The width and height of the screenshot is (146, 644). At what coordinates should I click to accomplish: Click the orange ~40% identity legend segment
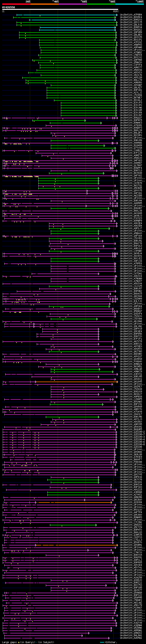(x=45, y=4)
